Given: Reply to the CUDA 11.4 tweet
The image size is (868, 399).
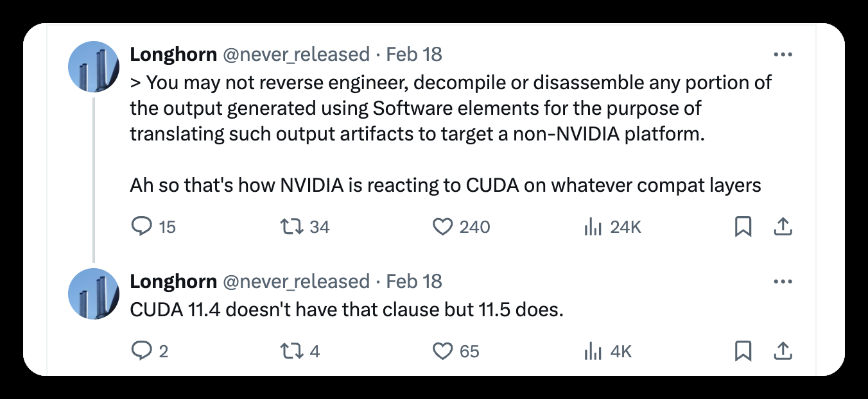Looking at the screenshot, I should pos(141,351).
